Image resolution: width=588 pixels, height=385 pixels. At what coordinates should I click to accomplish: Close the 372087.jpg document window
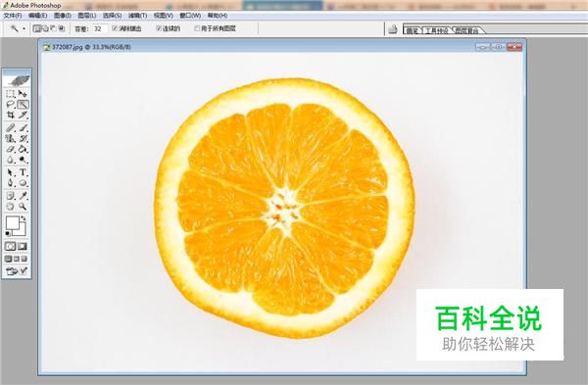(514, 47)
